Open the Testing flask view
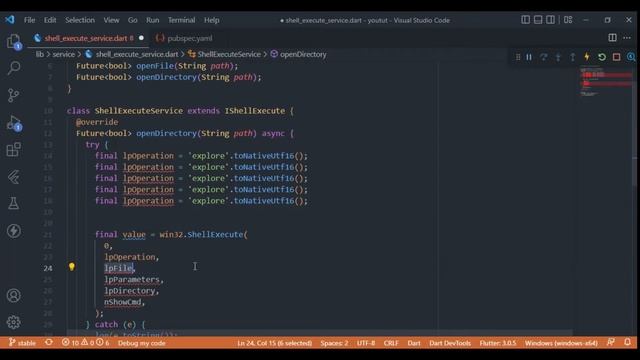This screenshot has height=360, width=640. point(13,203)
